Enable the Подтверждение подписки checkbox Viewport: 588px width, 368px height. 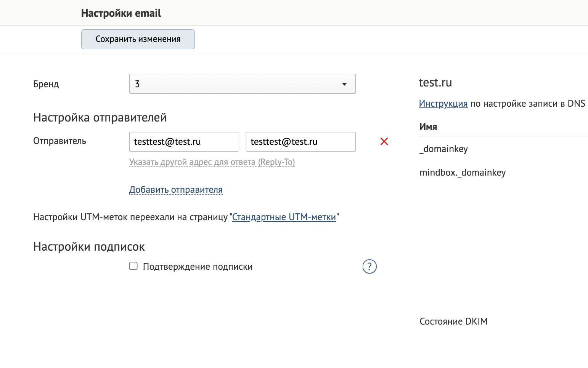(x=133, y=266)
